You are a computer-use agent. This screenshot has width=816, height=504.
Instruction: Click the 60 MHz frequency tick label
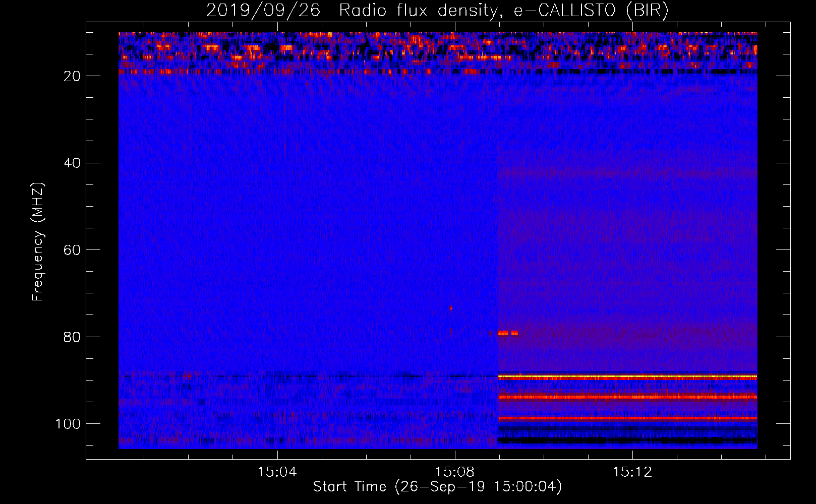pyautogui.click(x=72, y=250)
